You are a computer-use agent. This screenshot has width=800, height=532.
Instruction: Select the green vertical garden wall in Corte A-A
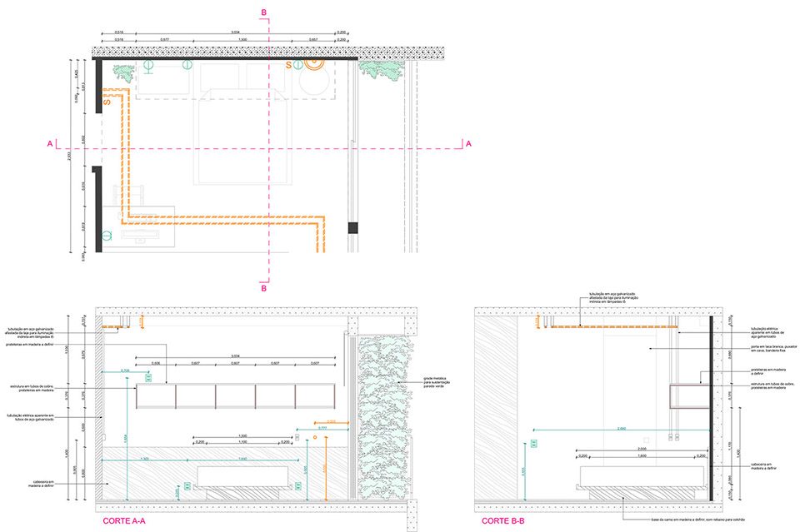pos(385,417)
